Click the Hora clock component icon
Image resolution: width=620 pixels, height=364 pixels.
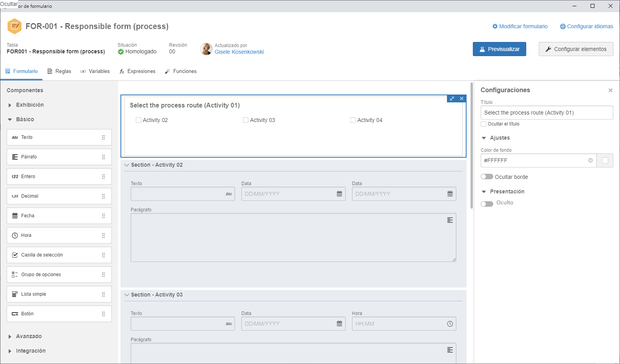click(x=15, y=235)
